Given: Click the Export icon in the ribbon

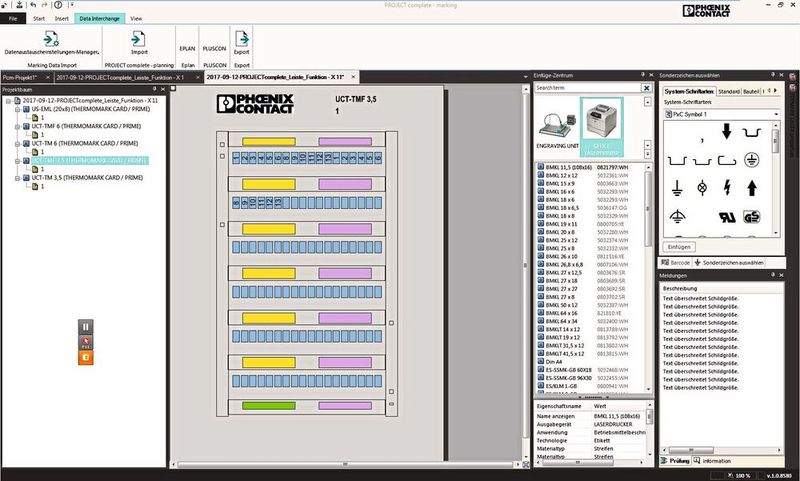Looking at the screenshot, I should pos(241,39).
